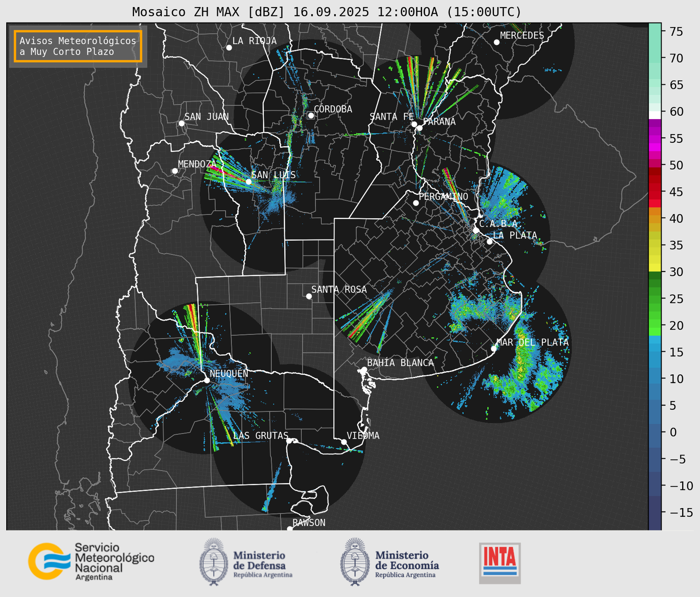Screen dimensions: 700x597
Task: Click the SAN LUIS city marker dot
Action: click(249, 182)
